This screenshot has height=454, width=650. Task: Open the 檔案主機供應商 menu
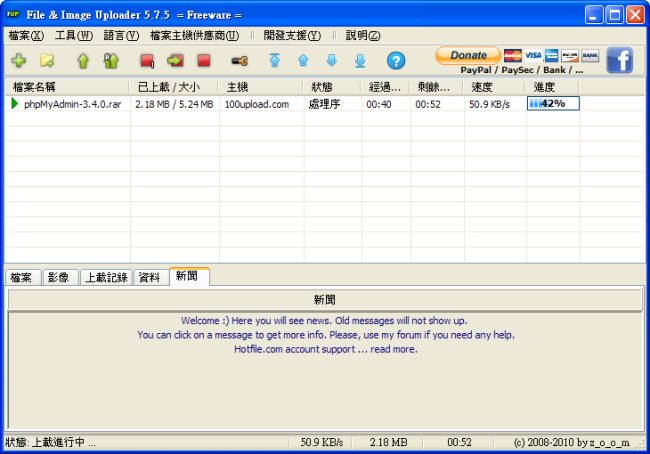(x=194, y=35)
